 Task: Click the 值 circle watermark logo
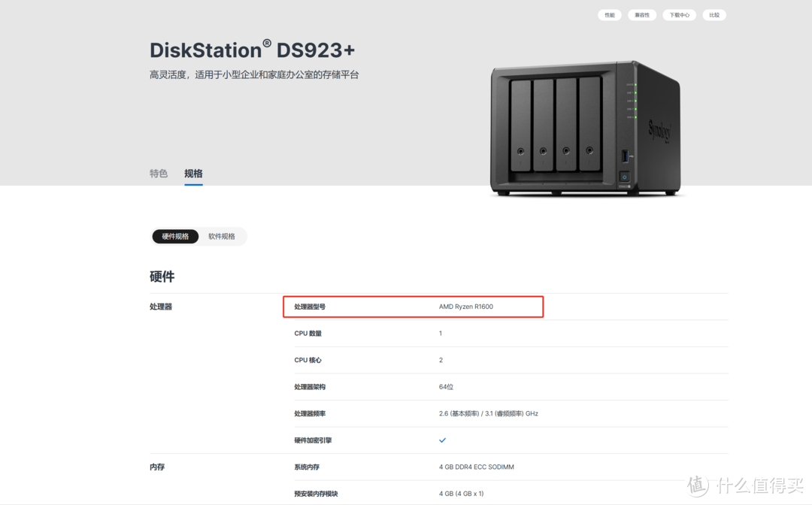695,484
